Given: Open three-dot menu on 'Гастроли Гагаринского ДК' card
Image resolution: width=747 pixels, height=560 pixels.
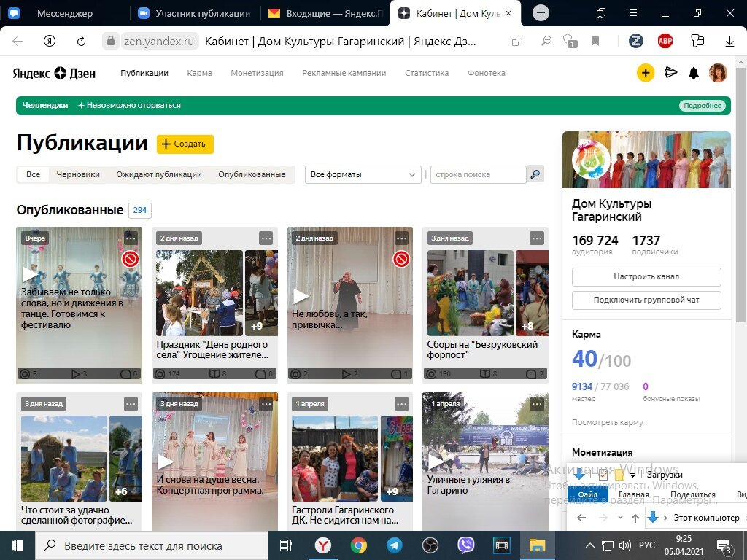Looking at the screenshot, I should point(402,404).
